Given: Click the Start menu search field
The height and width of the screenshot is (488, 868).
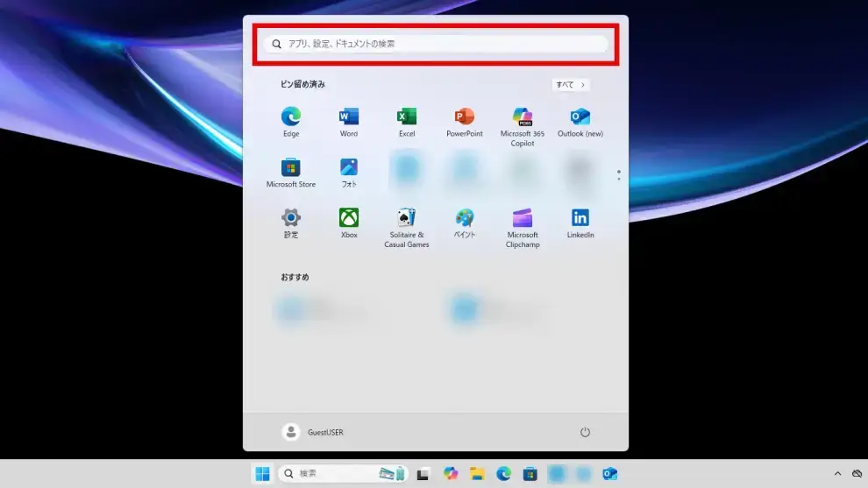Looking at the screenshot, I should click(436, 44).
